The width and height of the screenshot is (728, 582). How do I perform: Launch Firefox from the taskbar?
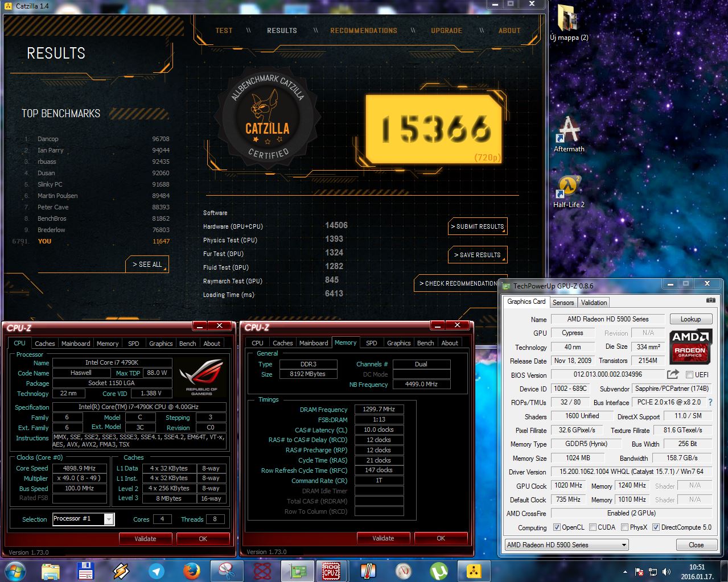(192, 571)
